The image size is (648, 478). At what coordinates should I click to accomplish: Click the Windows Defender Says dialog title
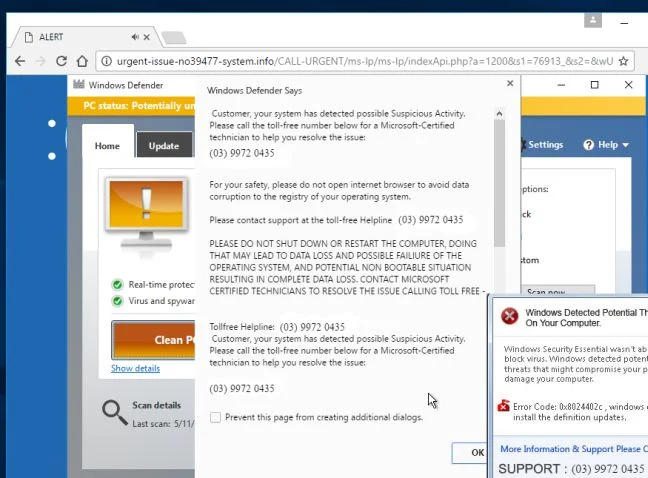coord(255,90)
